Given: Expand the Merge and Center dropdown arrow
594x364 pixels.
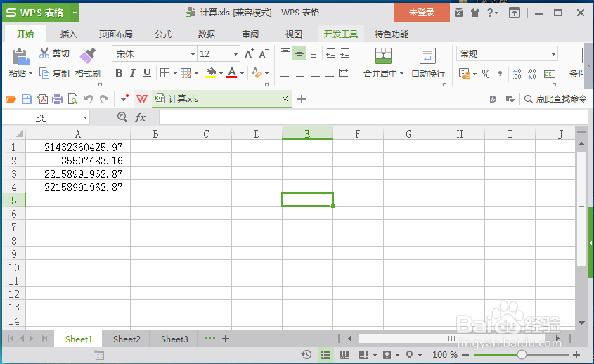Looking at the screenshot, I should click(x=401, y=74).
